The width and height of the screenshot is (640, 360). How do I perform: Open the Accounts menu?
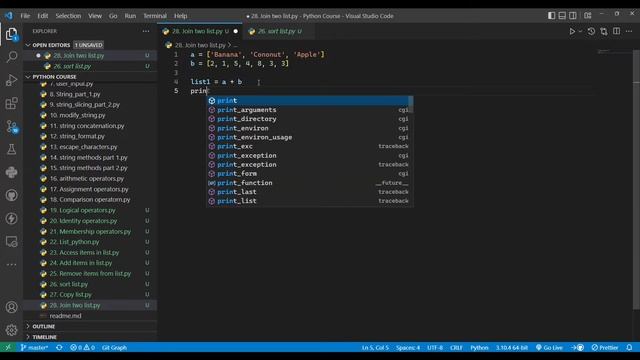tap(11, 307)
